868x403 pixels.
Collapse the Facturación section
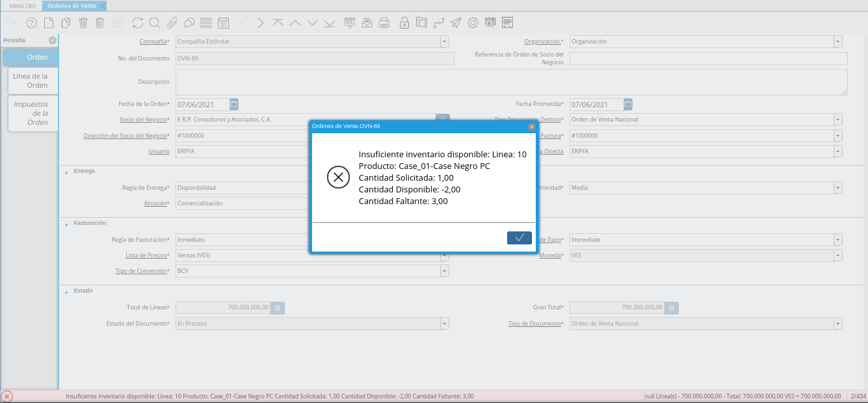pyautogui.click(x=66, y=224)
